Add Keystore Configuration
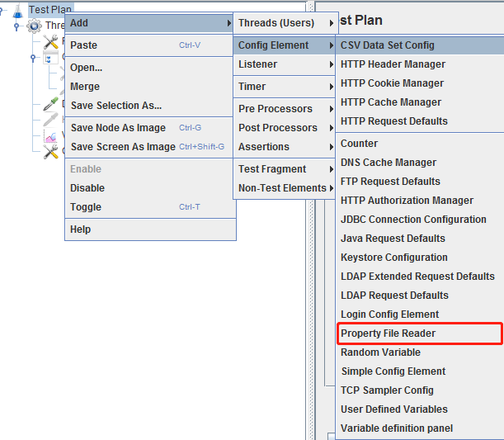 [x=420, y=258]
